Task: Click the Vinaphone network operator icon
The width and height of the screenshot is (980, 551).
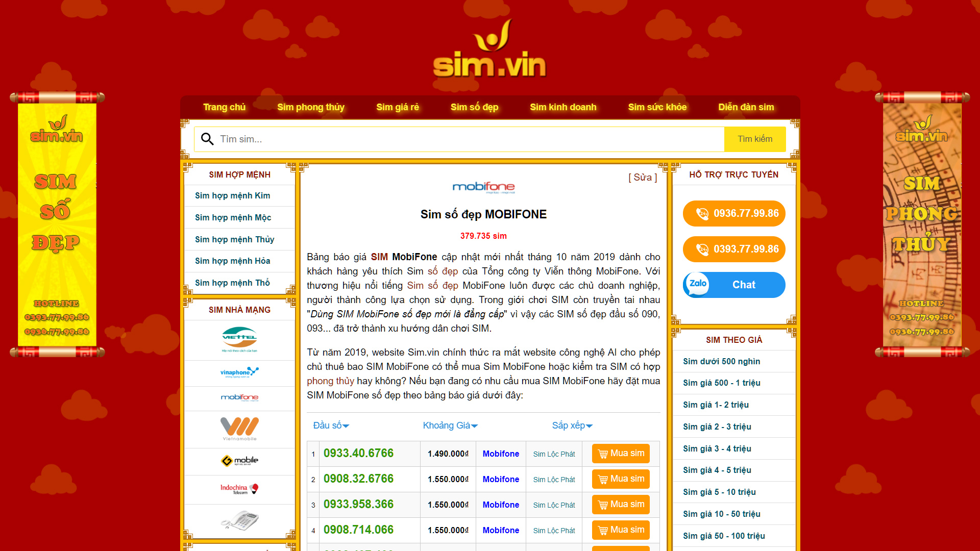Action: coord(238,372)
